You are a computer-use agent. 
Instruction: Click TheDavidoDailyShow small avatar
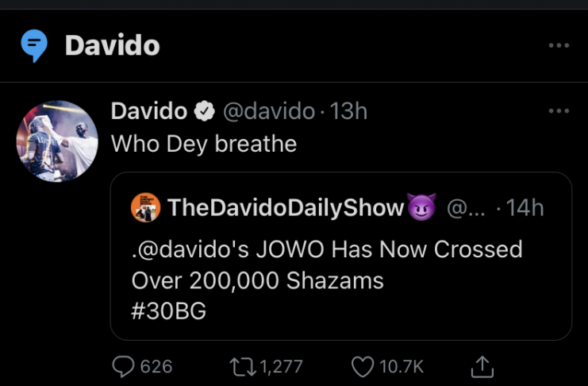coord(147,207)
